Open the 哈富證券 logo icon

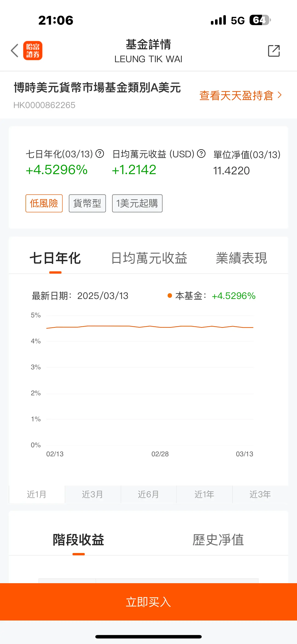point(33,51)
